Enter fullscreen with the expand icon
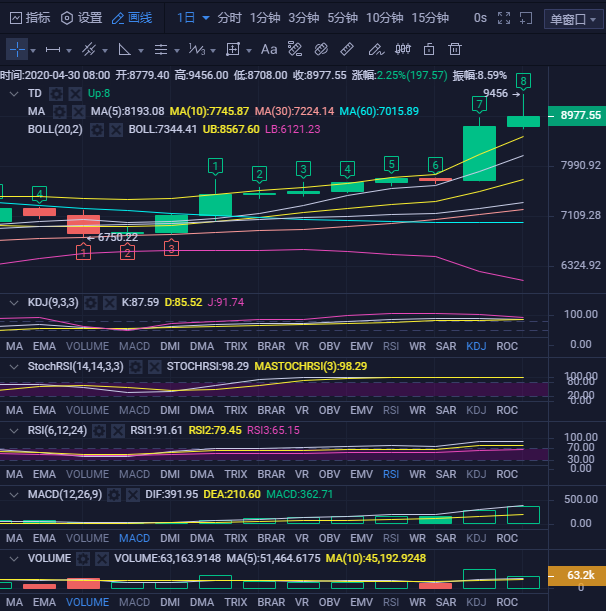 (504, 18)
